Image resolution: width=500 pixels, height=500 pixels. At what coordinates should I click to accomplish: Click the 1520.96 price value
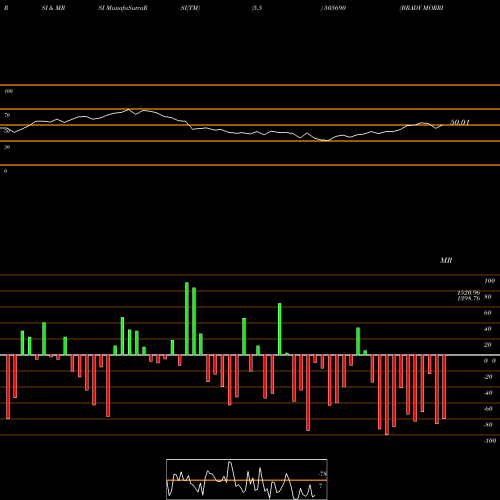pos(469,293)
